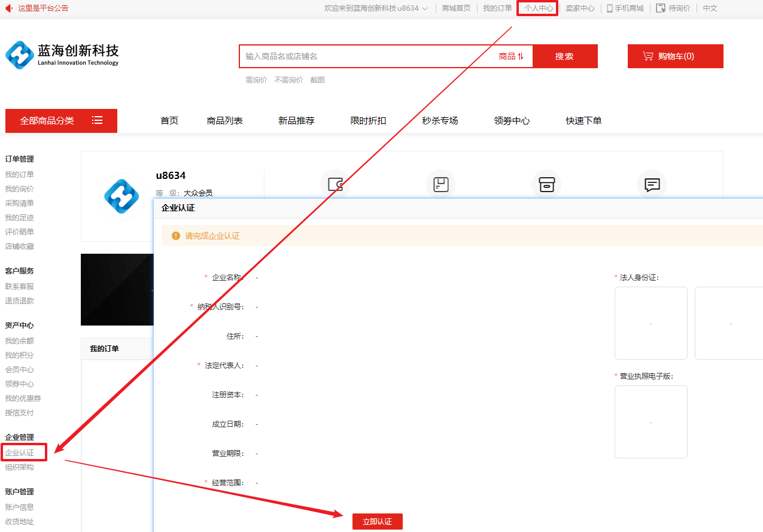Go to 首页 nav tab

169,120
